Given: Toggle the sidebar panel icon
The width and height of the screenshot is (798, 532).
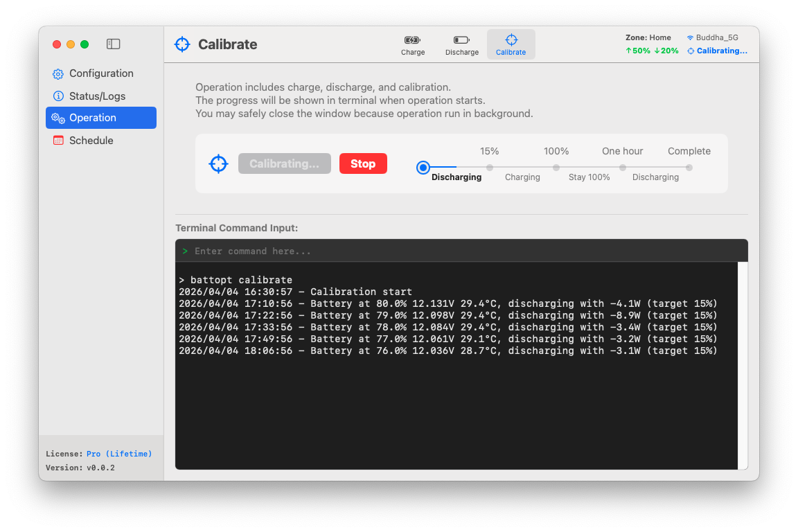Looking at the screenshot, I should point(113,44).
